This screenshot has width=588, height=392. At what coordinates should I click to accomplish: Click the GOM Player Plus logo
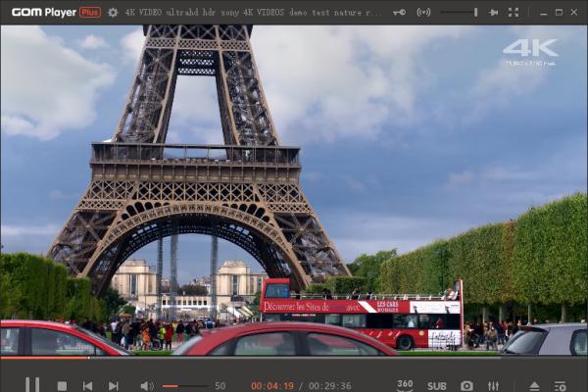tap(56, 13)
